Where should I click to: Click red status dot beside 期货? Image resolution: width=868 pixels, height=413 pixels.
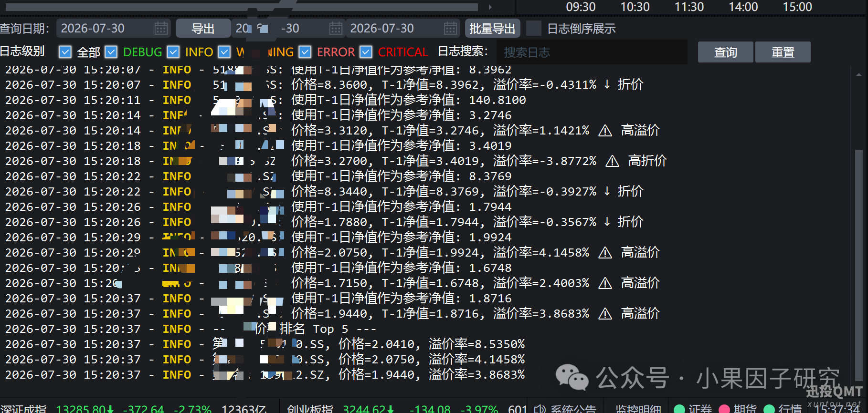tap(724, 409)
